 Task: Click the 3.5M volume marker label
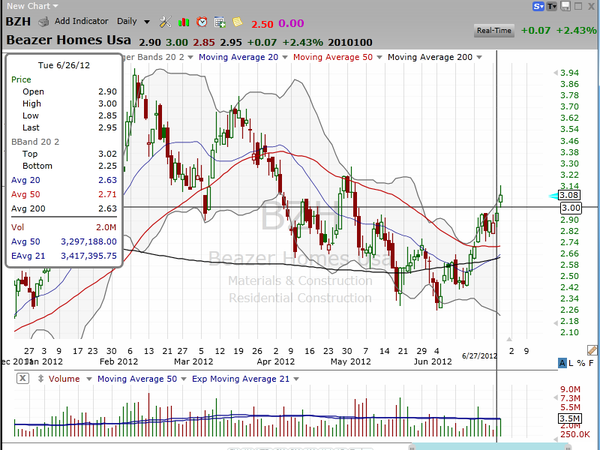click(570, 418)
